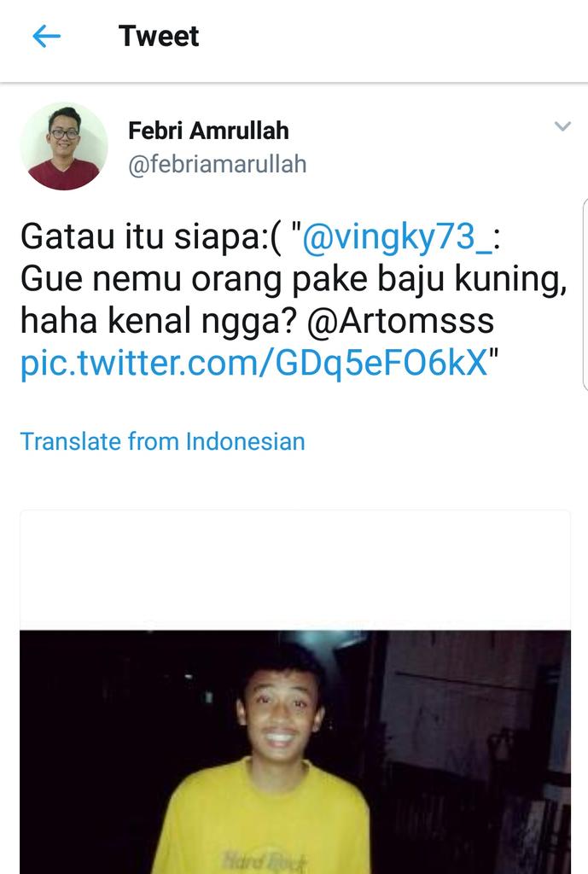Open Febri Amrullah's profile picture
The height and width of the screenshot is (874, 588).
(x=64, y=146)
